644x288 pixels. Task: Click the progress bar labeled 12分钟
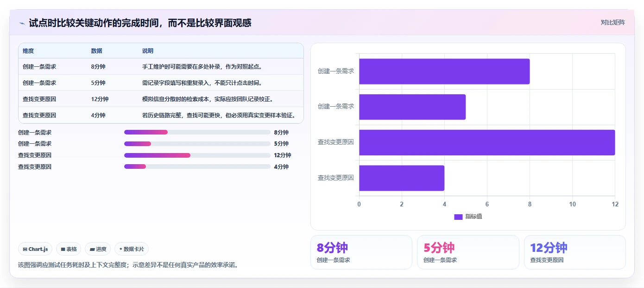click(x=197, y=155)
